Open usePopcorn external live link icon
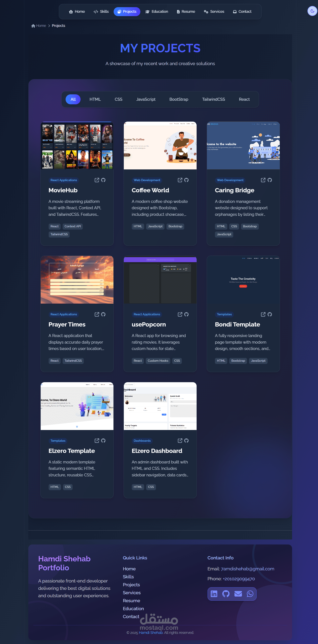Screen dimensions: 318x644 [180, 314]
